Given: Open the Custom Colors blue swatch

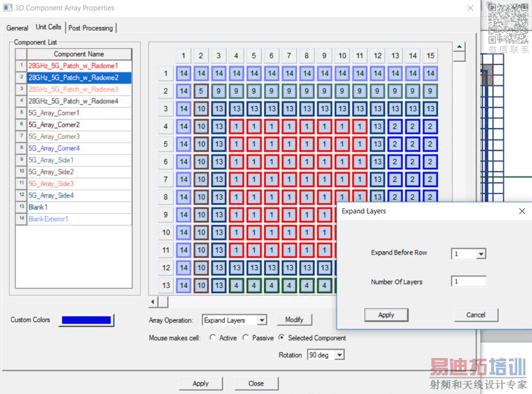Looking at the screenshot, I should point(86,320).
